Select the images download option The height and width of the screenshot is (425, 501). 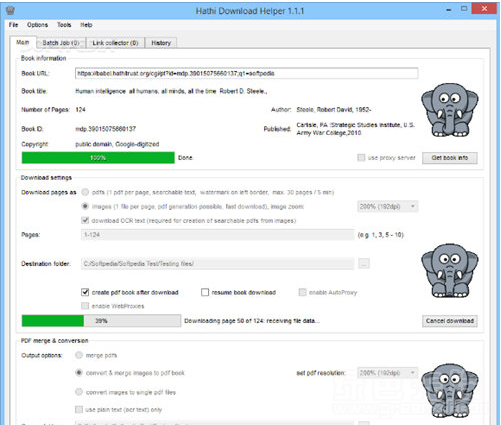85,206
